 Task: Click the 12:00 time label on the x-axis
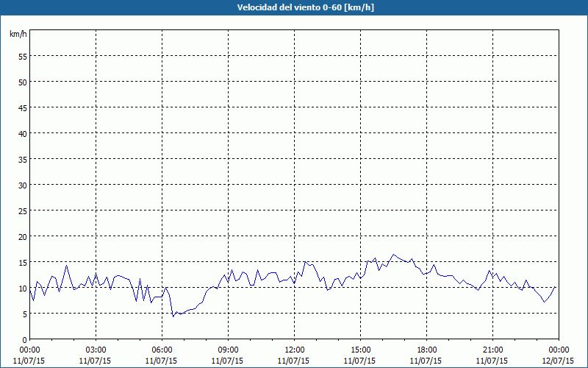click(295, 350)
